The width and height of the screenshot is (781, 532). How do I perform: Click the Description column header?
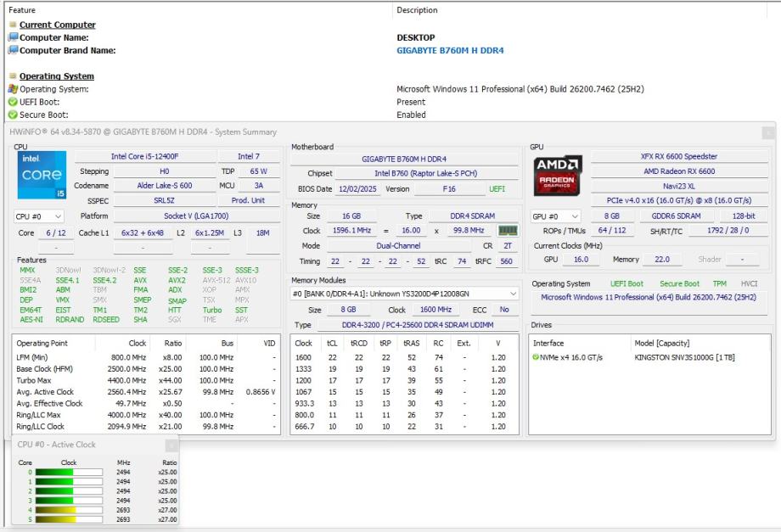click(x=417, y=10)
